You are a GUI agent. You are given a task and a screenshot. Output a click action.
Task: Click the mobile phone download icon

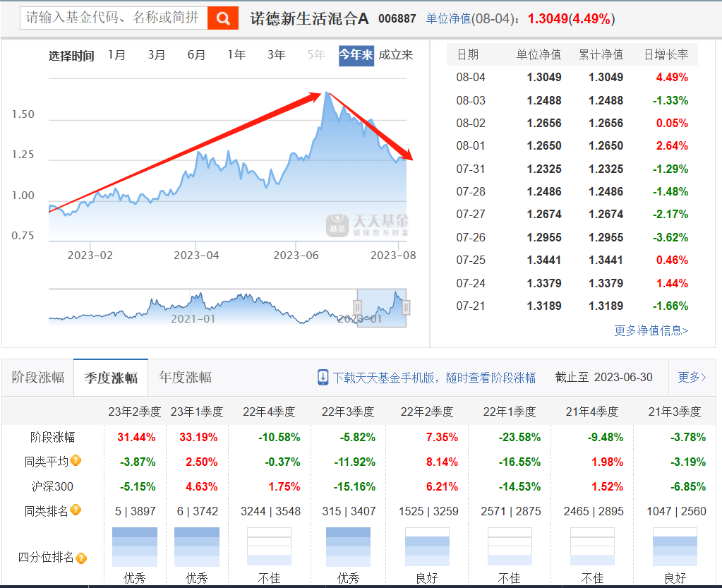pos(323,377)
